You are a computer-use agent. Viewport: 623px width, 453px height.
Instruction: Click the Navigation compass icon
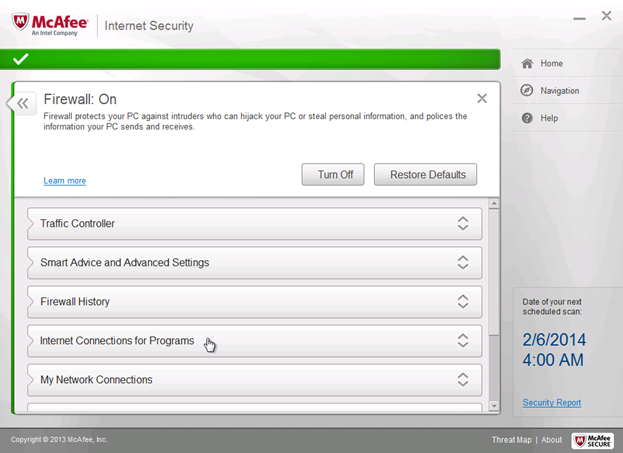pos(527,91)
